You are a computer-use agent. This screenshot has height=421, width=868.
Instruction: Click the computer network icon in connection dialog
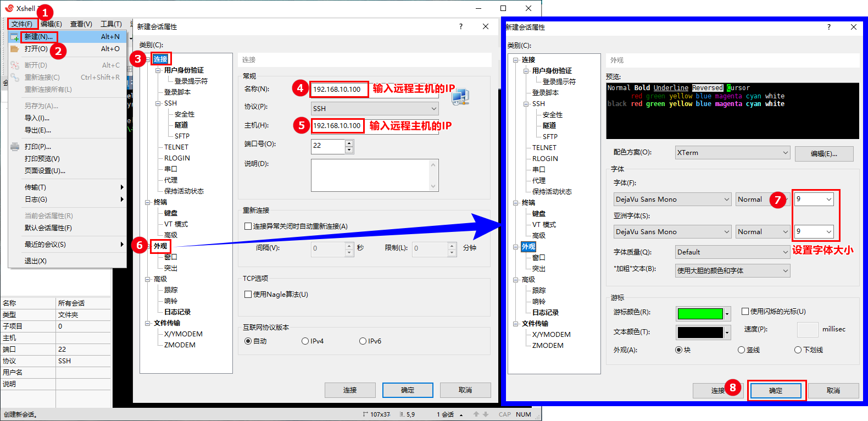click(x=460, y=97)
